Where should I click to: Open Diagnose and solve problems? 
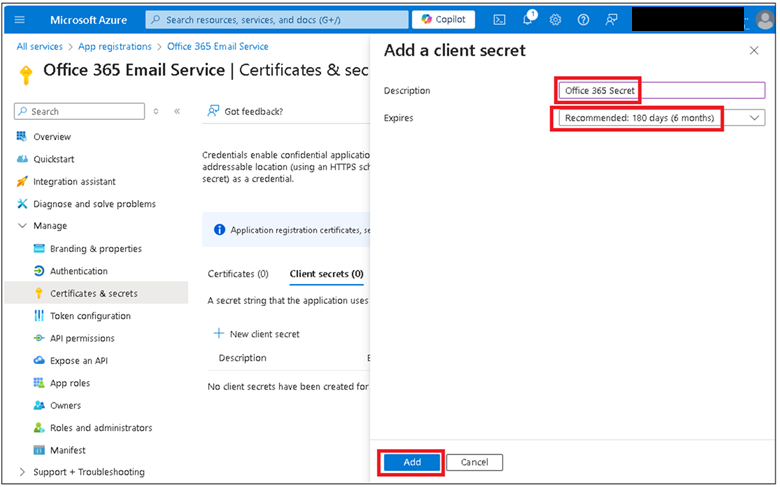[x=96, y=204]
